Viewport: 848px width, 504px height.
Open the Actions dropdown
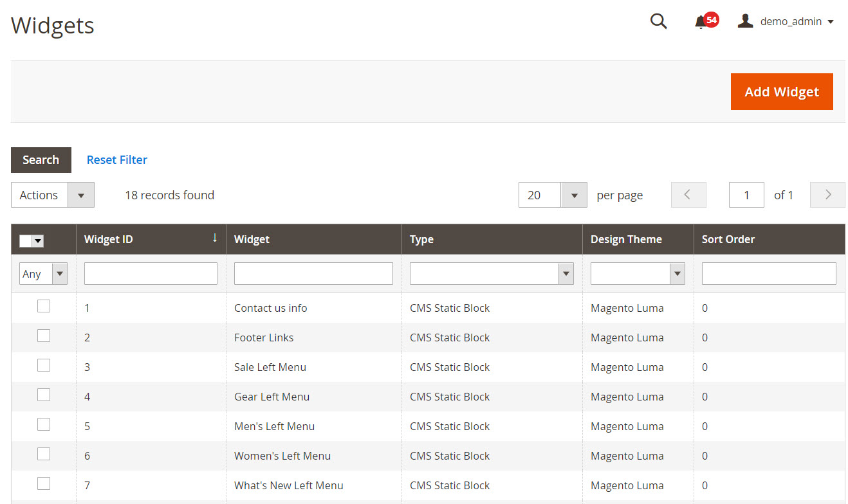click(53, 195)
